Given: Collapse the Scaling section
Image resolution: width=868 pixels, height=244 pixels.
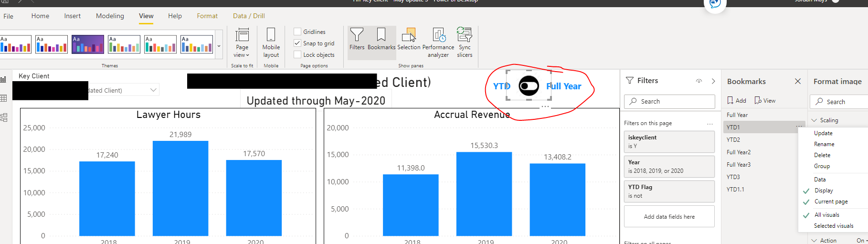Looking at the screenshot, I should [x=815, y=120].
